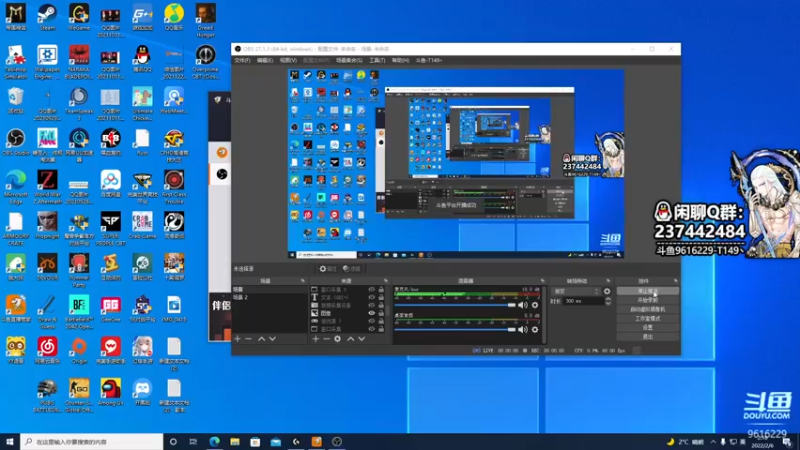The width and height of the screenshot is (800, 450).
Task: Move selected scene up in Scenes panel
Action: pos(261,339)
